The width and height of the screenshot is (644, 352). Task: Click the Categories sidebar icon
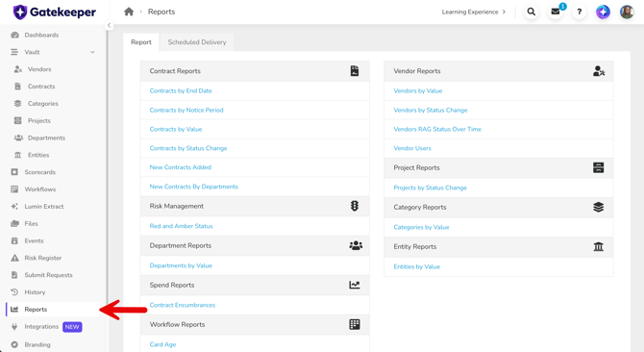(17, 104)
